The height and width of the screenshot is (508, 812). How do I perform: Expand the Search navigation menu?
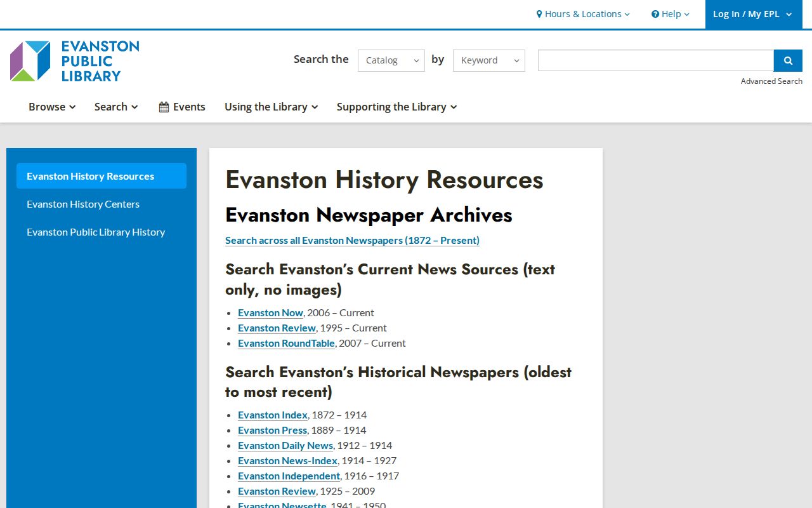tap(116, 107)
